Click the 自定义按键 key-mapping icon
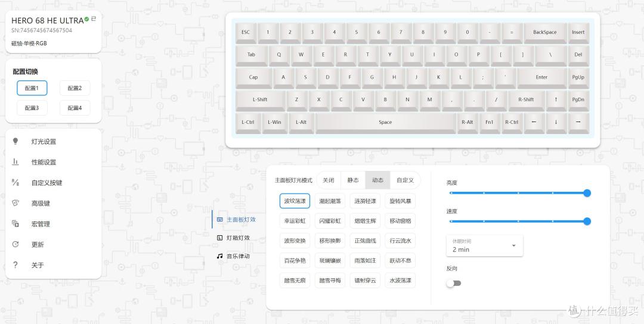Image resolution: width=644 pixels, height=324 pixels. pos(16,182)
